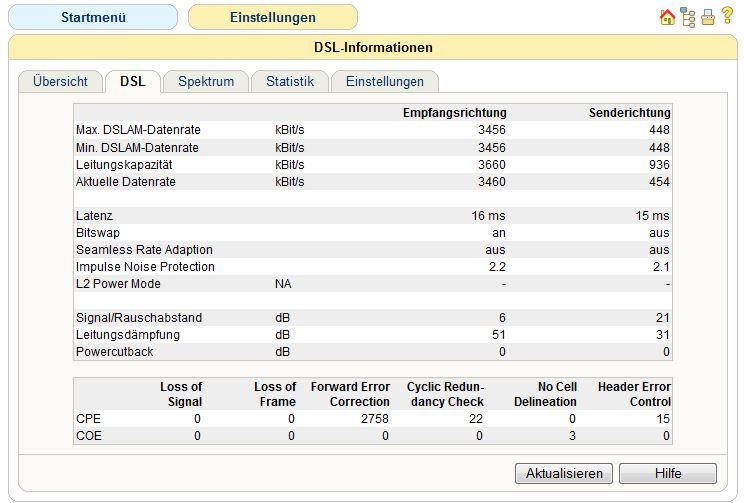This screenshot has width=744, height=503.
Task: Click Impulse Noise Protection value 2.2
Action: point(497,267)
